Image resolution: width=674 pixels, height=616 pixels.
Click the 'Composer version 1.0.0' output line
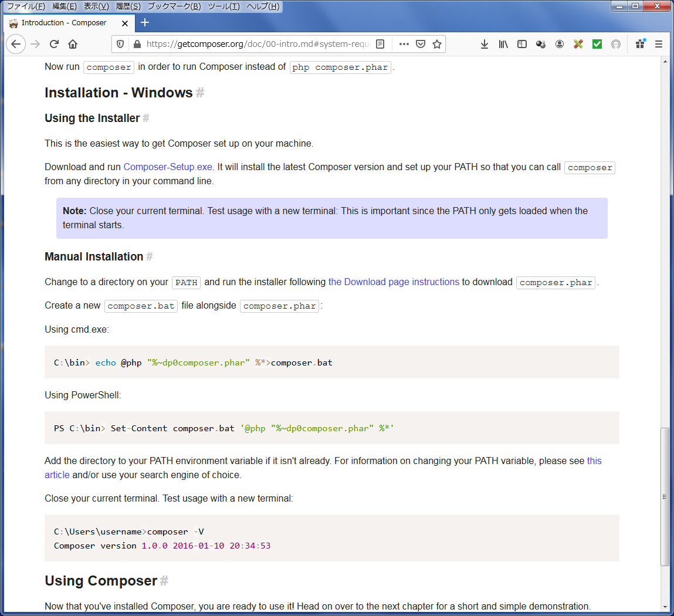tap(162, 546)
